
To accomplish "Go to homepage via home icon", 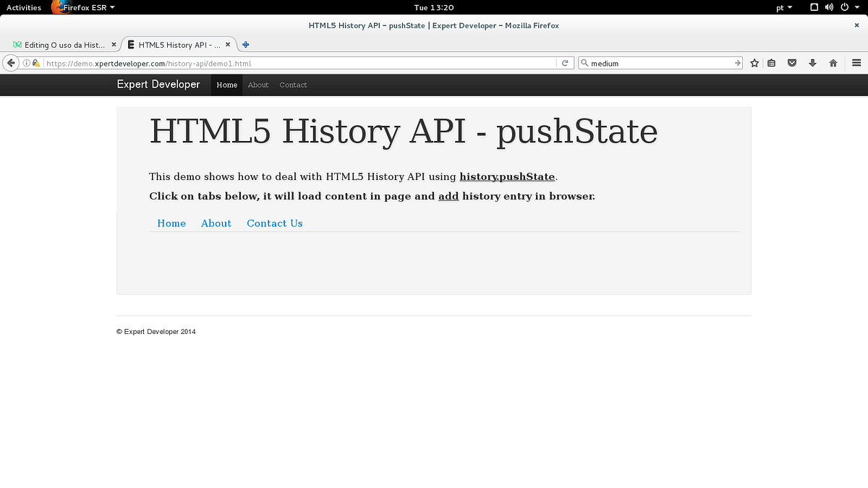I will [833, 63].
